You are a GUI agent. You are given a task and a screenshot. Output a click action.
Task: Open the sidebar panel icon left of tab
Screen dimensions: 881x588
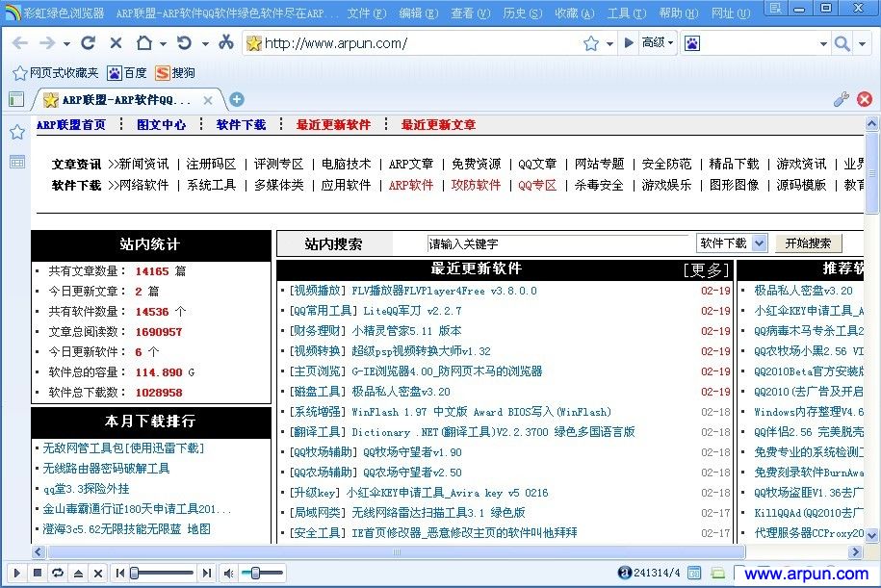pos(16,99)
